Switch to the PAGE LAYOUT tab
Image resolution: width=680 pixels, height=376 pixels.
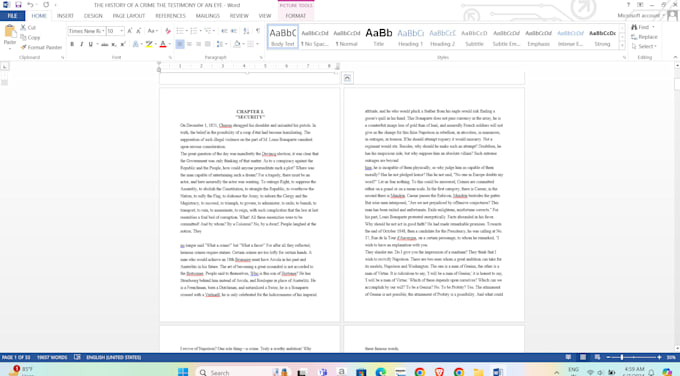coord(129,16)
